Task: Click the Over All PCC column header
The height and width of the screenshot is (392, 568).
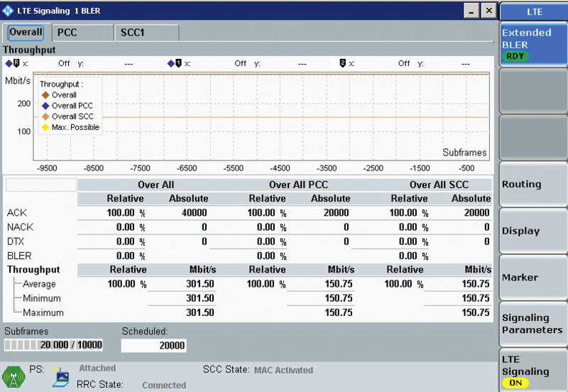Action: (x=298, y=185)
